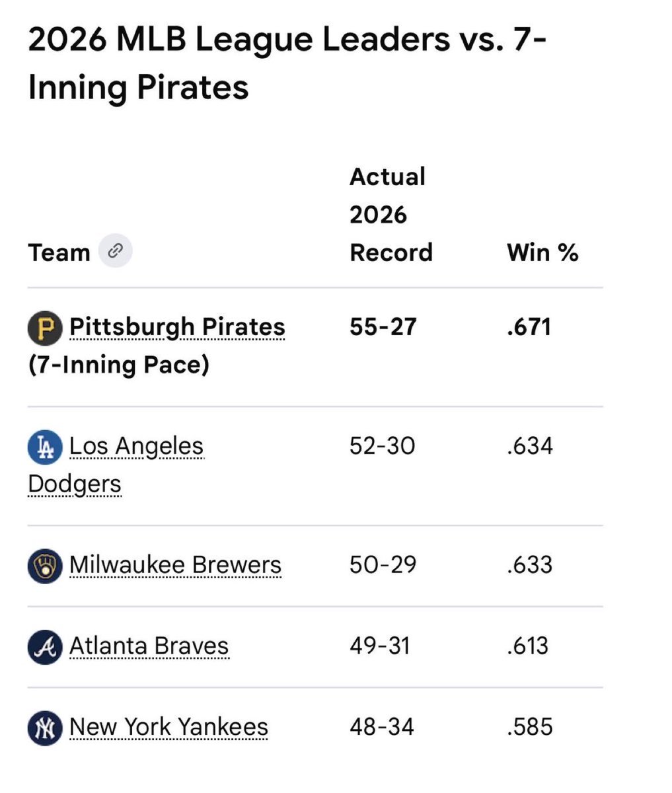Select the Pirates 55-27 record cell

coord(383,327)
